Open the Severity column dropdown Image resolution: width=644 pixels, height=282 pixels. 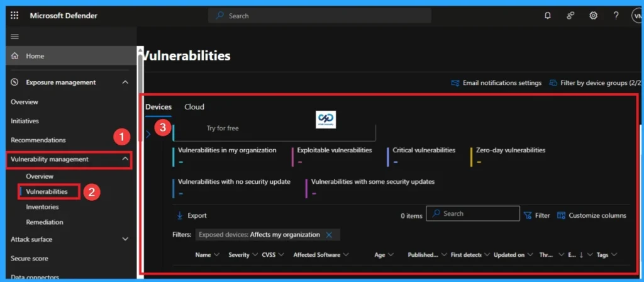(255, 255)
